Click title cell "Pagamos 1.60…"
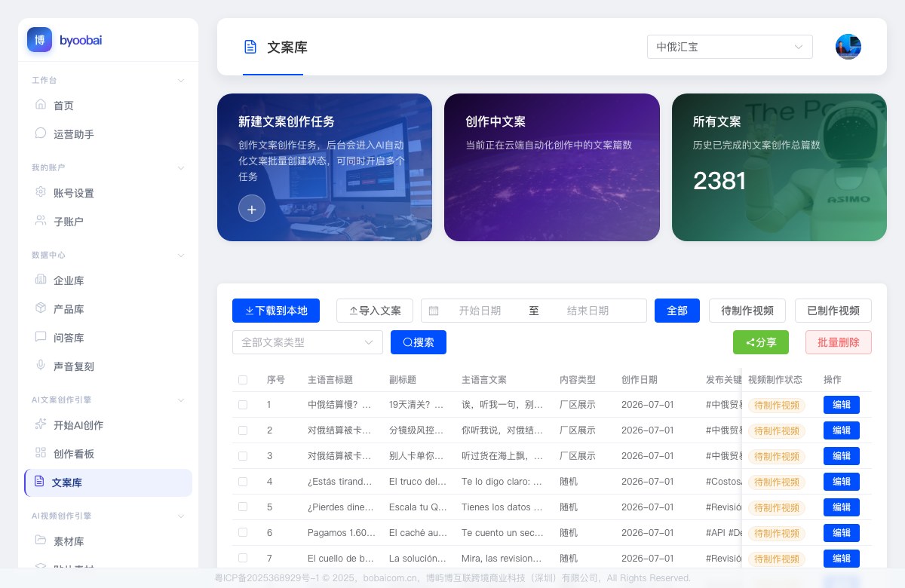The image size is (905, 588). (x=342, y=533)
